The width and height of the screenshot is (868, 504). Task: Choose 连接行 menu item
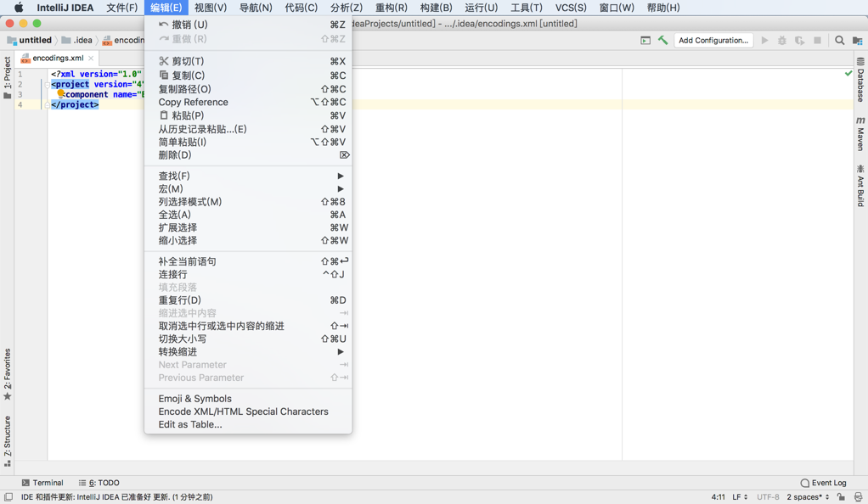(x=248, y=274)
